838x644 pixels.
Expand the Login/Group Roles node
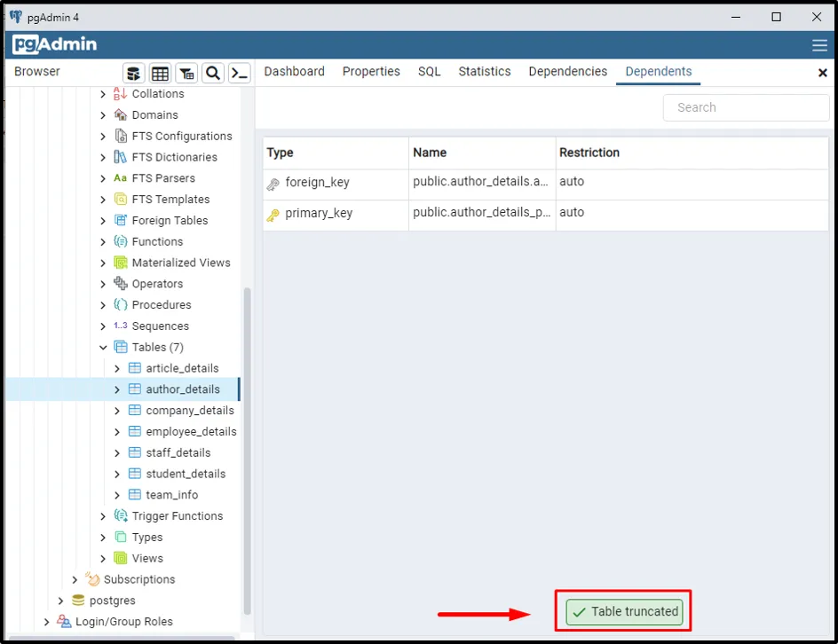point(46,622)
